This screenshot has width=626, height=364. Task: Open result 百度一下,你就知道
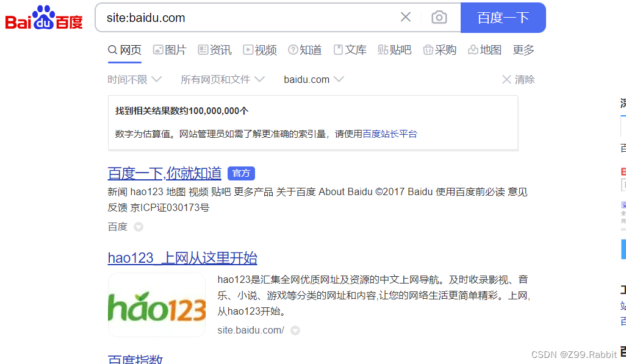coord(165,173)
